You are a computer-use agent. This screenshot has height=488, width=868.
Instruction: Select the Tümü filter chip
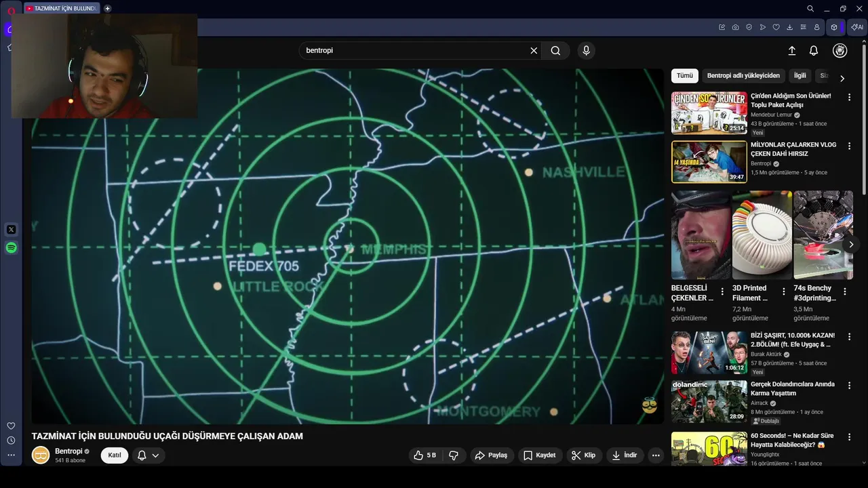685,76
